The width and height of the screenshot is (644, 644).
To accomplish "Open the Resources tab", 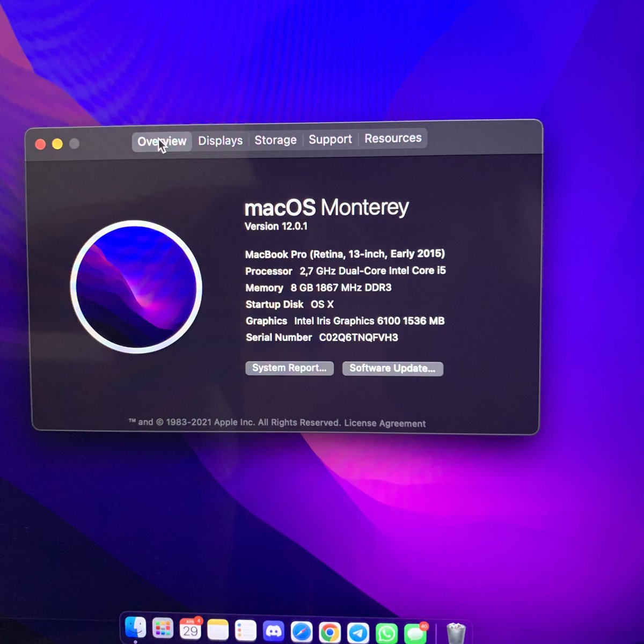I will (x=393, y=138).
